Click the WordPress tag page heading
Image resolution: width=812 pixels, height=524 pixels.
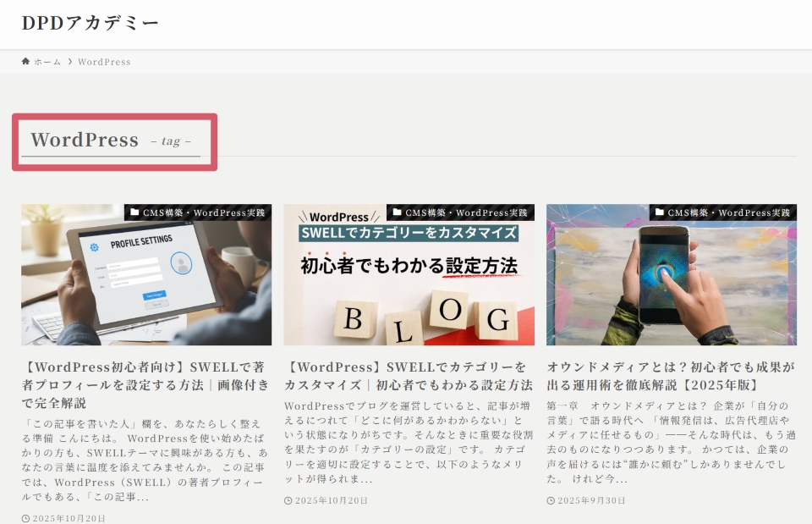click(x=85, y=140)
